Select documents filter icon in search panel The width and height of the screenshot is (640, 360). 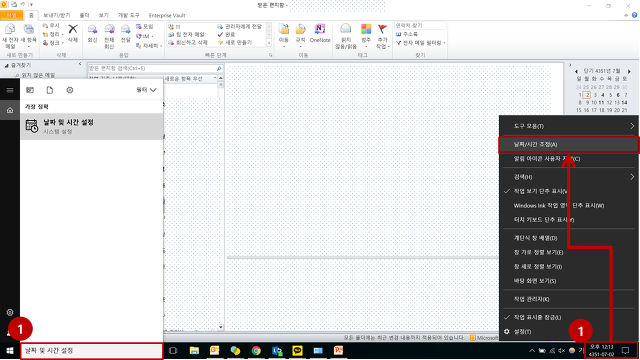(49, 90)
